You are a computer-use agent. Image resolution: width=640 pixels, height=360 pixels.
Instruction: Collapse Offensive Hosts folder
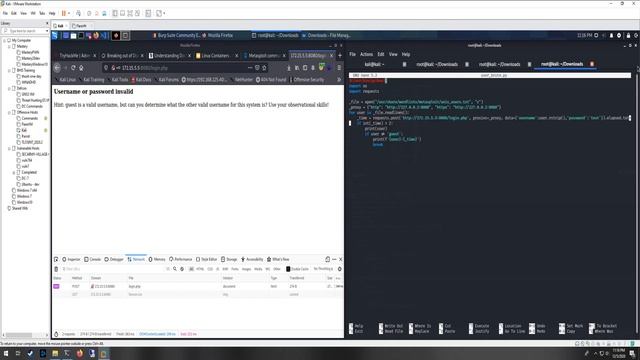[x=9, y=112]
